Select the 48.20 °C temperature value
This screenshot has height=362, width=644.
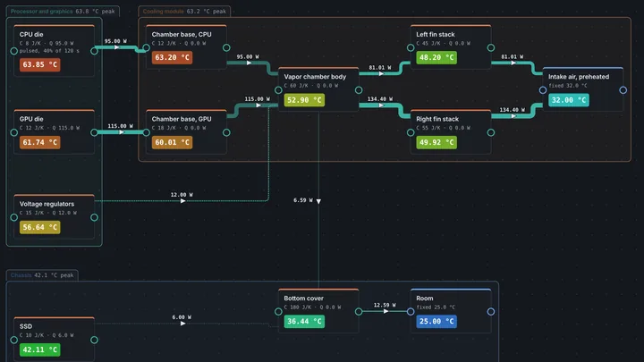(x=436, y=57)
